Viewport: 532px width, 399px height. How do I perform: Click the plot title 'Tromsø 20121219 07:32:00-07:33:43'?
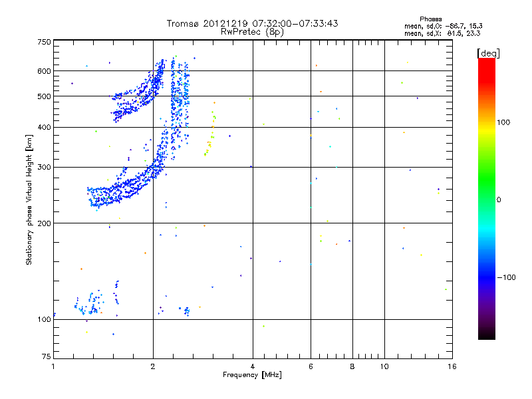(252, 23)
